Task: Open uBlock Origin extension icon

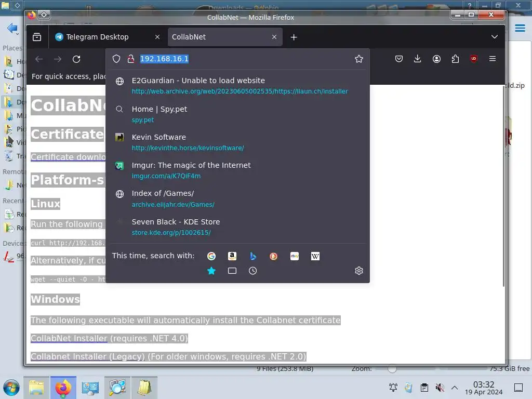Action: [x=474, y=59]
